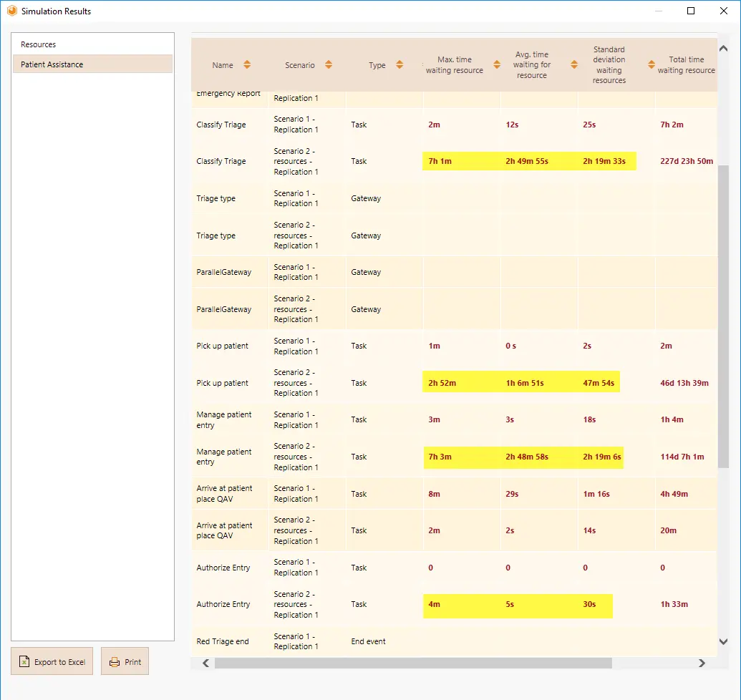Viewport: 741px width, 700px height.
Task: Click the horizontal scrollbar thumb
Action: point(414,663)
